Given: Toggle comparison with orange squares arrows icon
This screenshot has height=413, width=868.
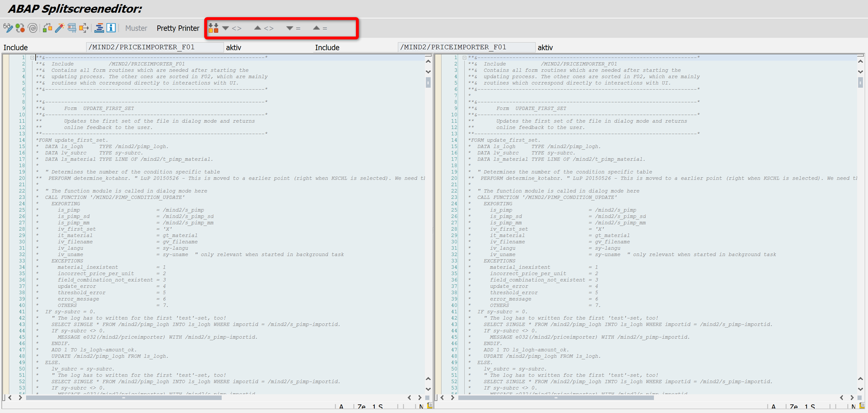Looking at the screenshot, I should [213, 28].
